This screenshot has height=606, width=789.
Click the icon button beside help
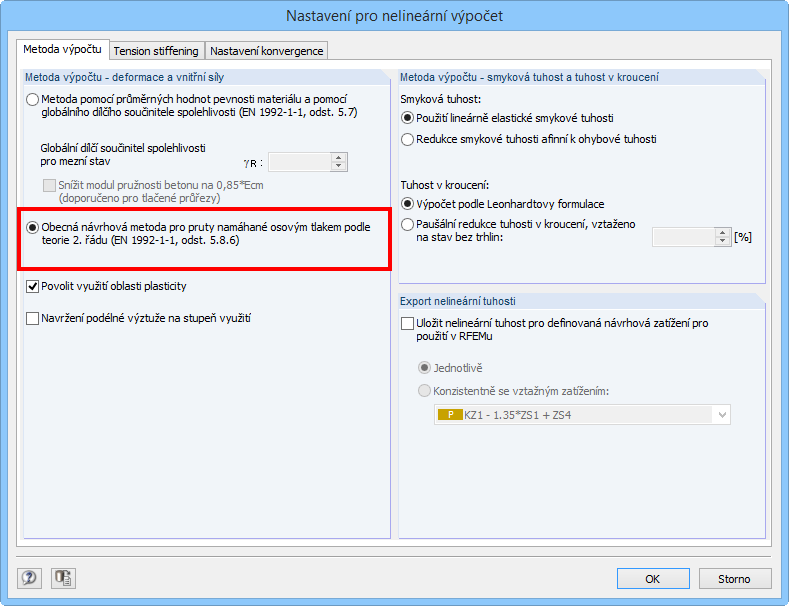click(64, 578)
